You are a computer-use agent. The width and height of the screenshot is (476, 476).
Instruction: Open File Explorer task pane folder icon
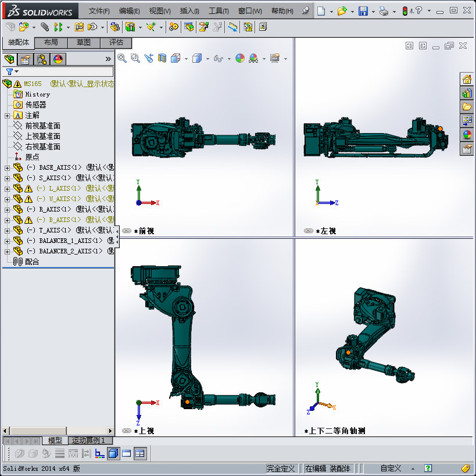click(x=467, y=107)
